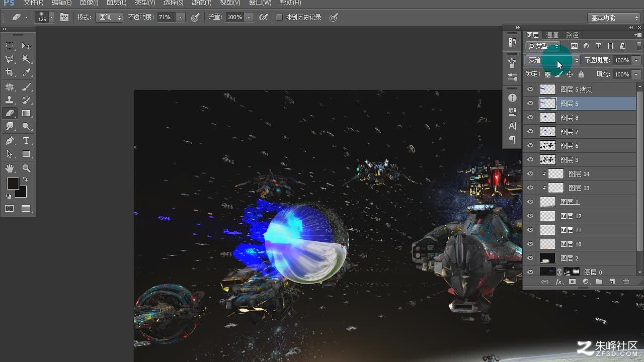Open the 帮助(H) menu
Screen dimensions: 644x362
click(x=290, y=3)
